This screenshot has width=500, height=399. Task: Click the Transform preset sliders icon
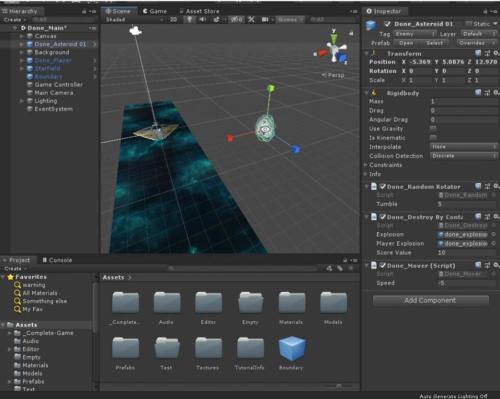487,53
